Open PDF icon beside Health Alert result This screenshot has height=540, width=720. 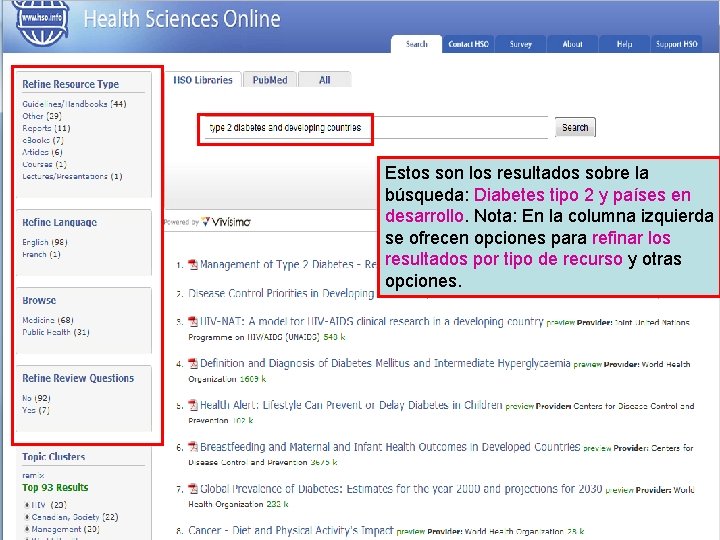click(x=193, y=405)
